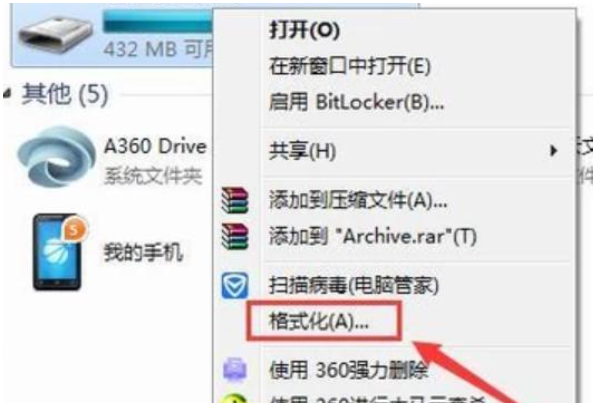Collapse the 其他 (5) group arrow
Screen dimensions: 593x405
tap(7, 93)
